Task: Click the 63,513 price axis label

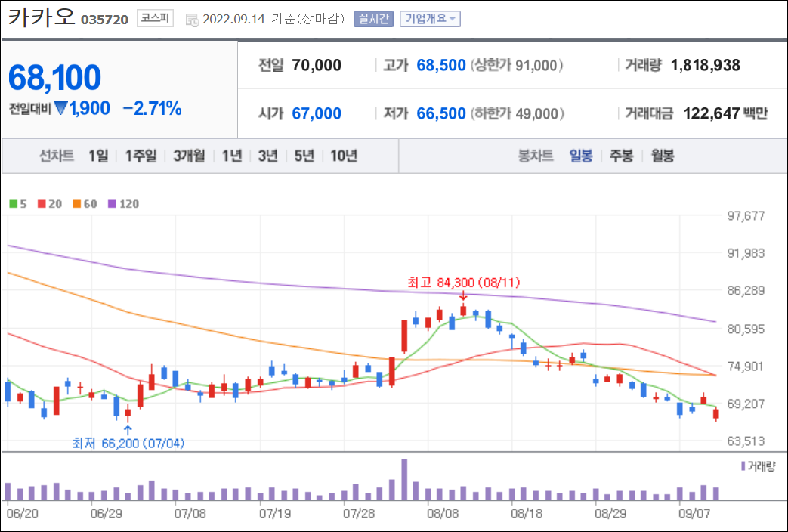Action: click(746, 441)
